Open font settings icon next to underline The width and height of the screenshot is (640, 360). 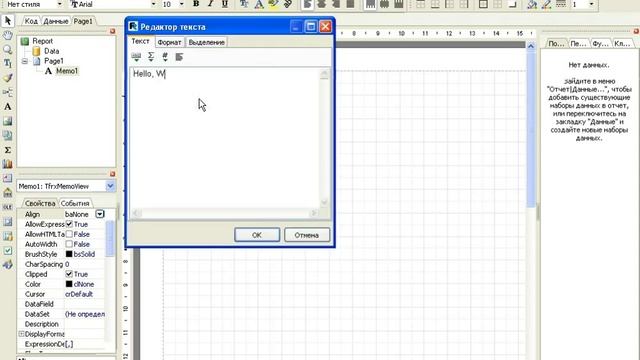point(244,4)
